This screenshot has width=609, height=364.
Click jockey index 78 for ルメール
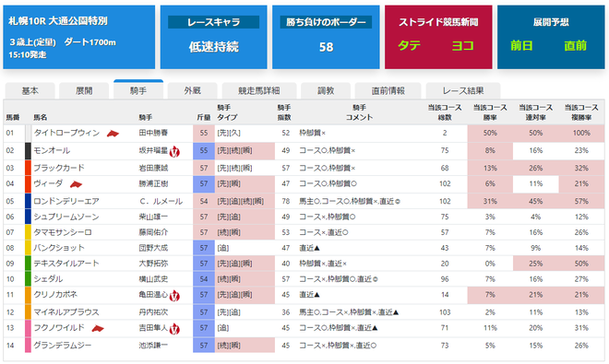click(x=286, y=202)
